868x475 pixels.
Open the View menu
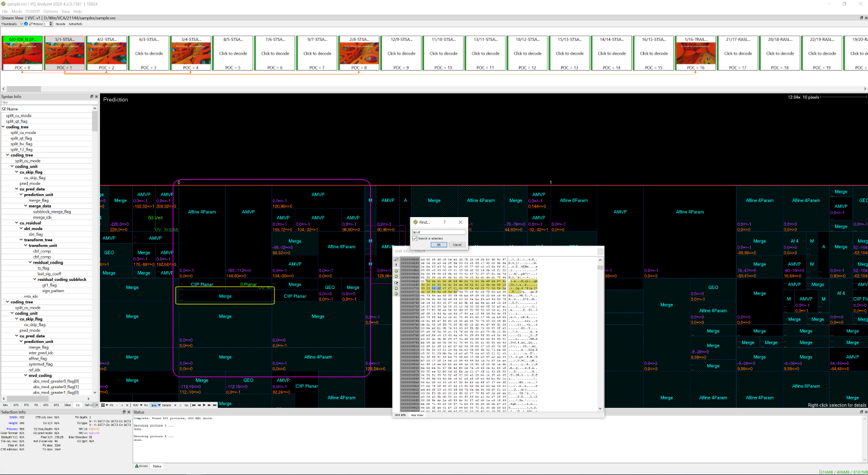click(x=66, y=11)
